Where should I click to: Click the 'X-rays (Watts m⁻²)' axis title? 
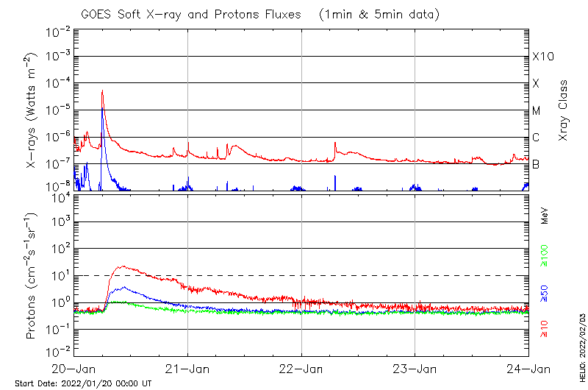pos(32,110)
